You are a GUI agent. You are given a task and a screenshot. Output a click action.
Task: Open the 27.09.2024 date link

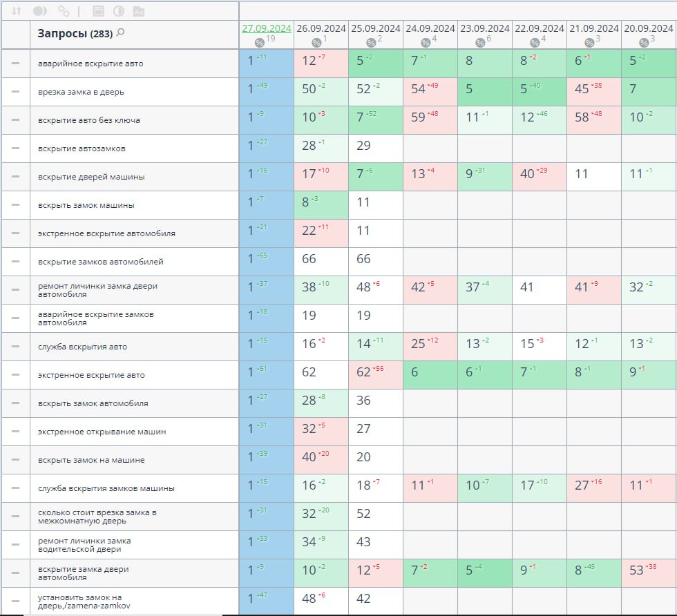point(266,28)
